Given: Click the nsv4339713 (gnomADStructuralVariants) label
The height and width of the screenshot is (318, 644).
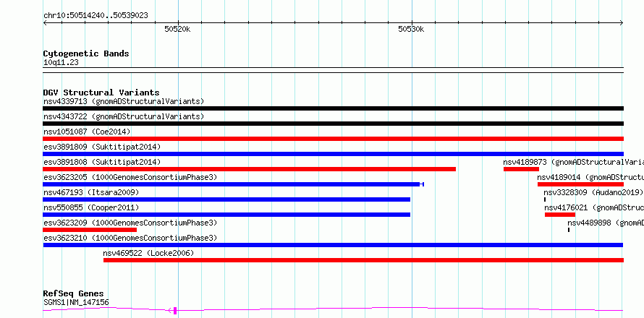Looking at the screenshot, I should pyautogui.click(x=124, y=101).
